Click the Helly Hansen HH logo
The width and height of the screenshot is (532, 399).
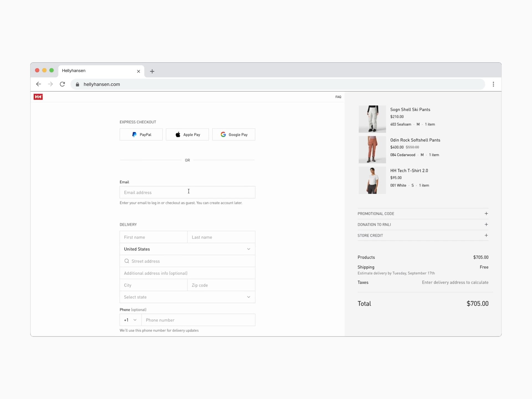click(x=38, y=97)
